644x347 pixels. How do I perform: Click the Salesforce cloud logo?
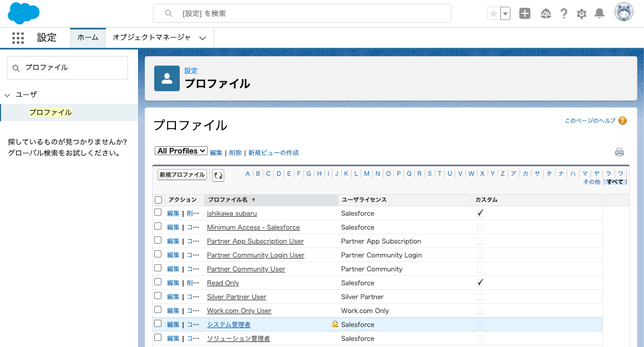pos(23,13)
